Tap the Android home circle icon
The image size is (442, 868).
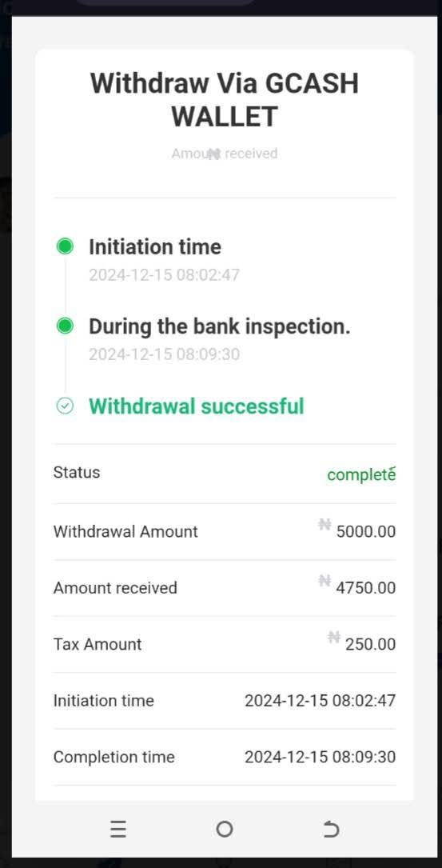224,829
